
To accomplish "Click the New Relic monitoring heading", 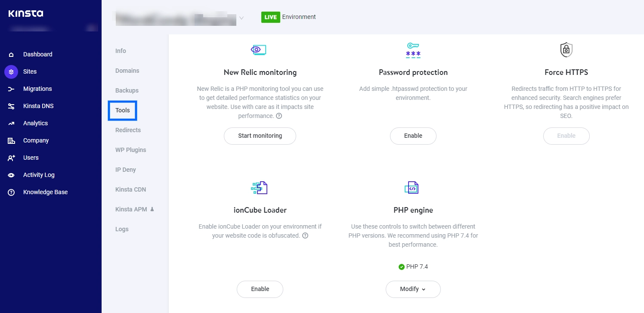I will point(260,72).
